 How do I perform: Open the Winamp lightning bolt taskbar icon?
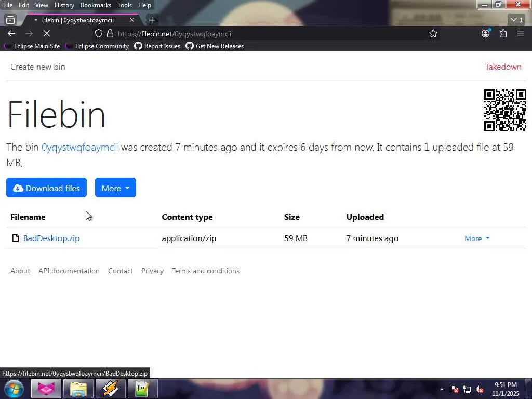click(111, 389)
